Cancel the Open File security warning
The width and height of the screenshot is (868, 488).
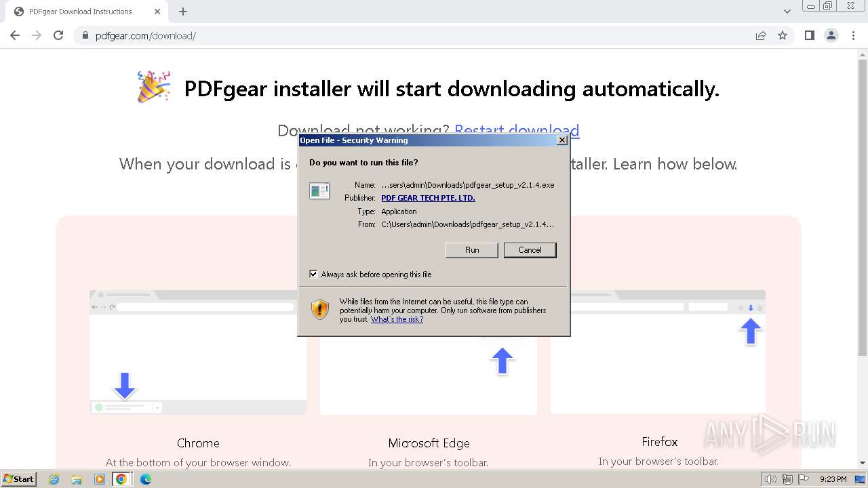pyautogui.click(x=530, y=250)
